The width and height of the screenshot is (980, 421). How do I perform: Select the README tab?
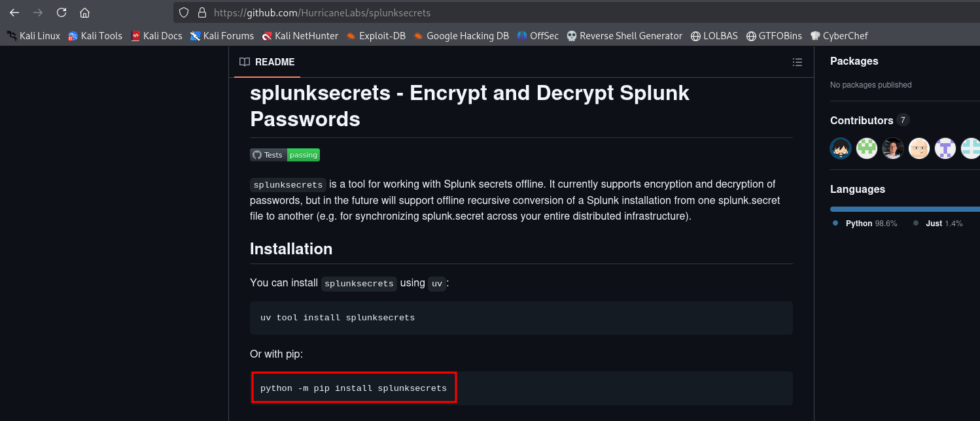(267, 62)
